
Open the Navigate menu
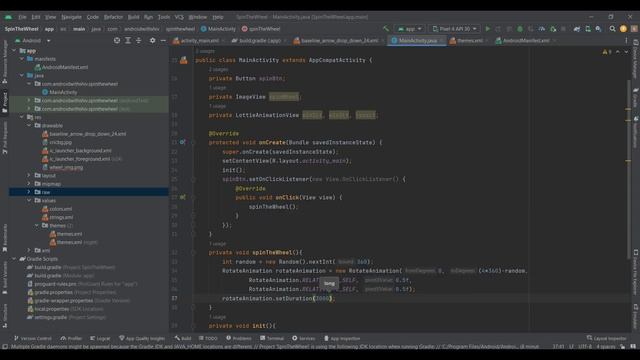point(71,17)
